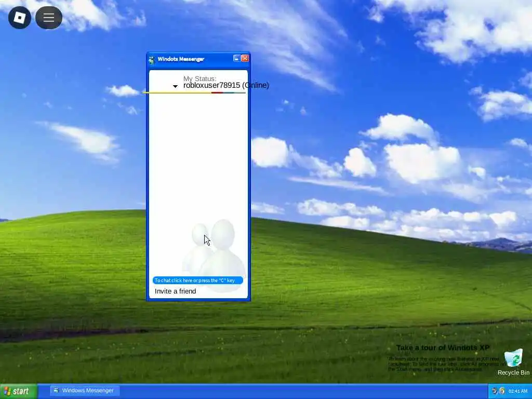Viewport: 532px width, 399px height.
Task: Click the 'To chat click here' bar
Action: (x=198, y=280)
